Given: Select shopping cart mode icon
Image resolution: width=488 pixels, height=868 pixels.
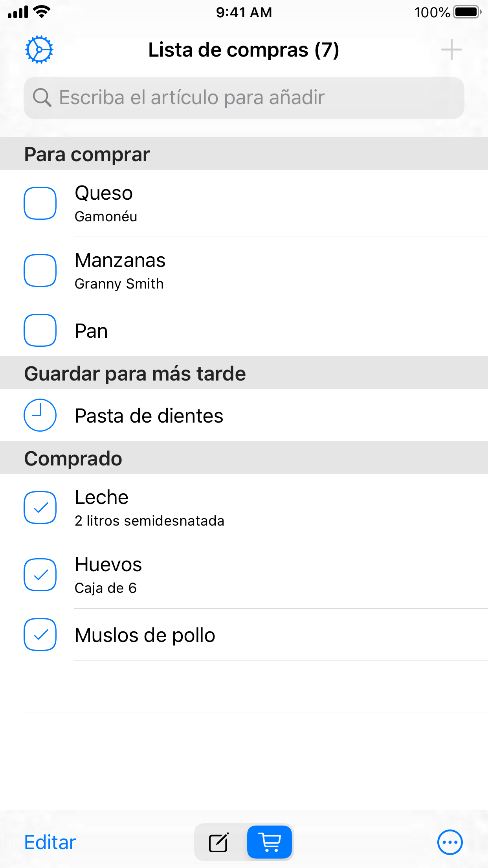Looking at the screenshot, I should coord(270,842).
